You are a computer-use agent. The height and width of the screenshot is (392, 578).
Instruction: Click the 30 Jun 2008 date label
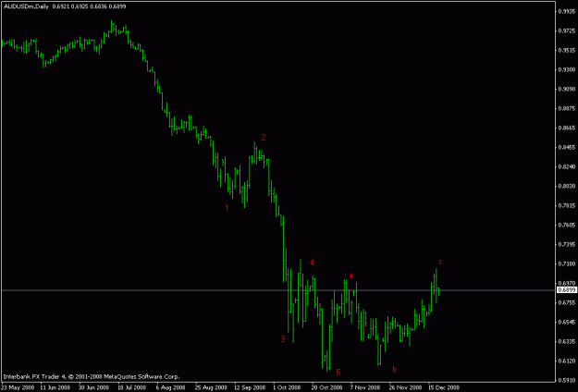[x=93, y=388]
